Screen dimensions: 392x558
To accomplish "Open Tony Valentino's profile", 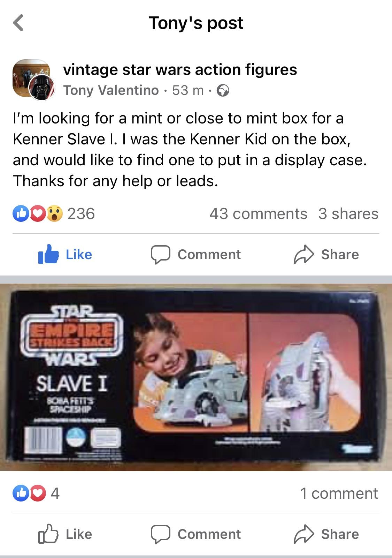I will 111,90.
